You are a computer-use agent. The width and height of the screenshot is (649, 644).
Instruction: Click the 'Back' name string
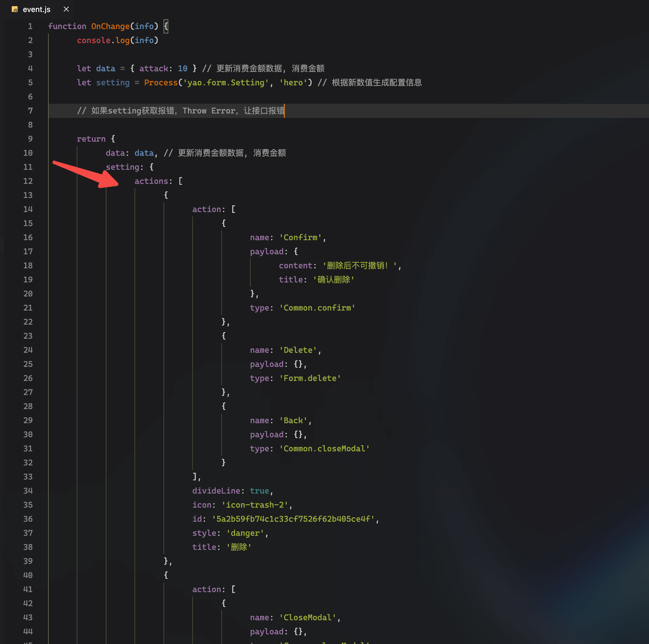click(294, 420)
